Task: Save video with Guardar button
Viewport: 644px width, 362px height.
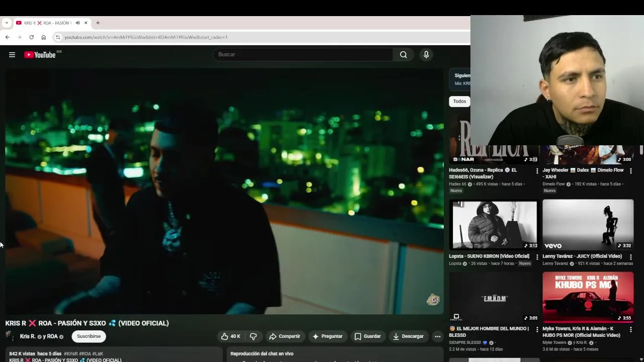Action: (367, 336)
